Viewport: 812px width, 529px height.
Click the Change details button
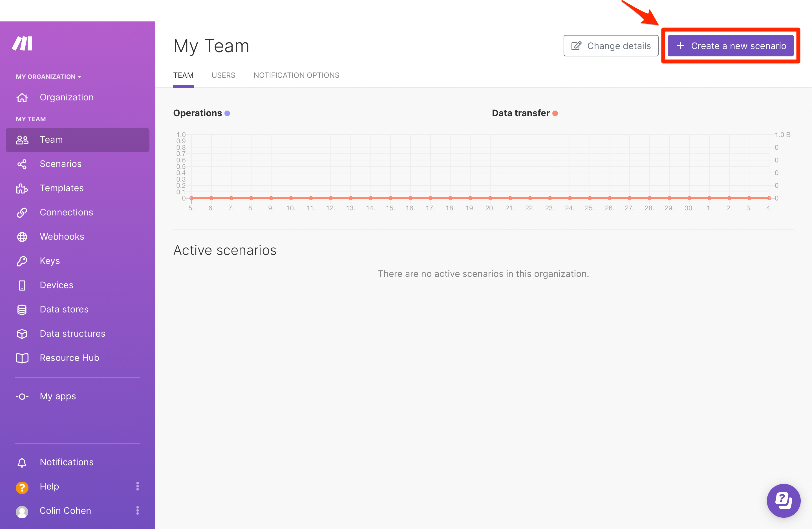coord(611,46)
